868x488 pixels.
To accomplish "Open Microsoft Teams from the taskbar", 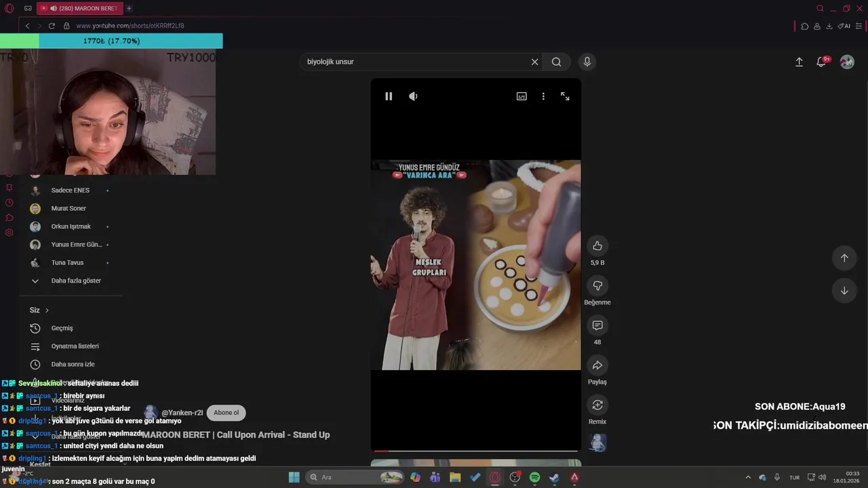I will tap(435, 477).
